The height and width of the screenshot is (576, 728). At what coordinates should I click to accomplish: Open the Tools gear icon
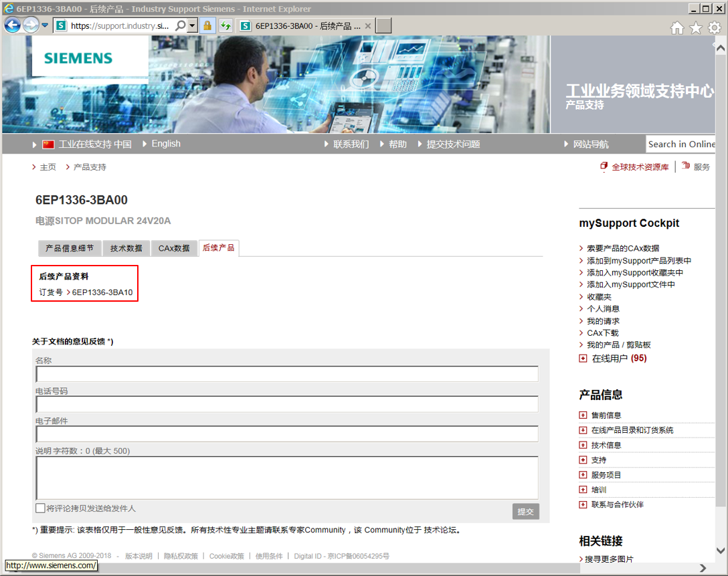point(715,28)
